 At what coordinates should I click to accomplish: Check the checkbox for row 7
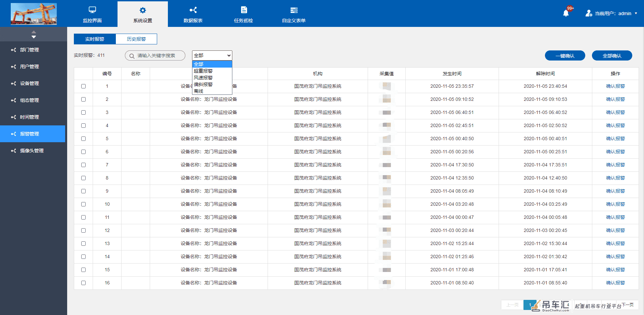[x=83, y=165]
